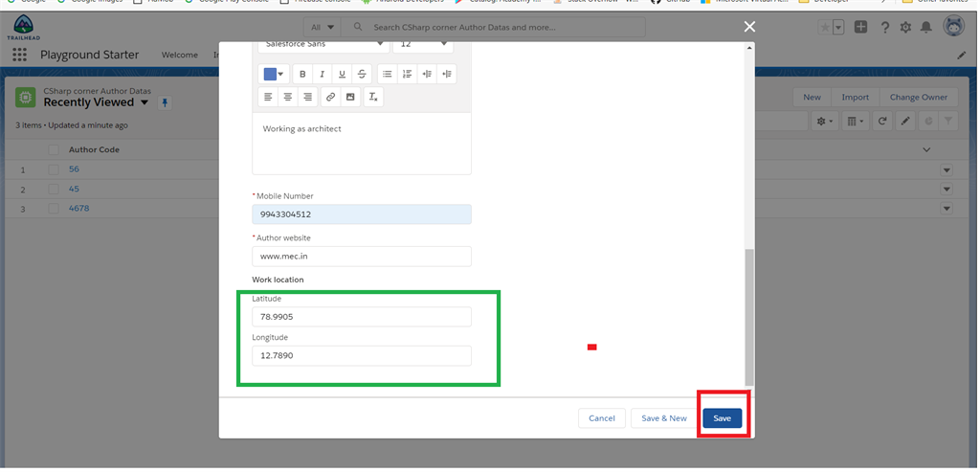The width and height of the screenshot is (980, 472).
Task: Open the App Launcher grid
Action: pyautogui.click(x=19, y=55)
